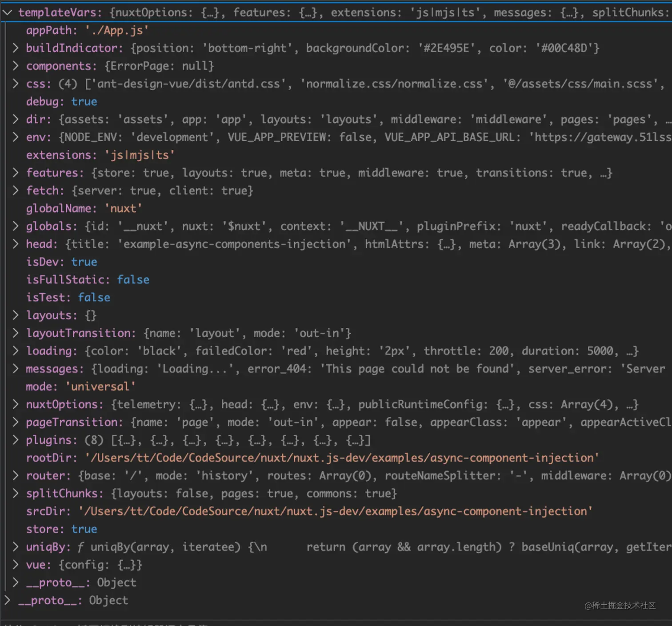Click the layoutTransition key name
The image size is (672, 626).
tap(78, 333)
